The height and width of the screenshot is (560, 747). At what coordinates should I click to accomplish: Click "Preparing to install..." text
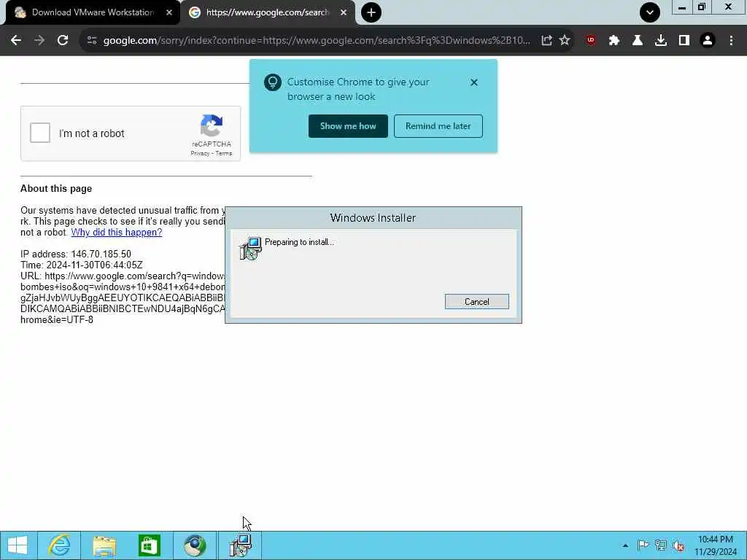299,242
